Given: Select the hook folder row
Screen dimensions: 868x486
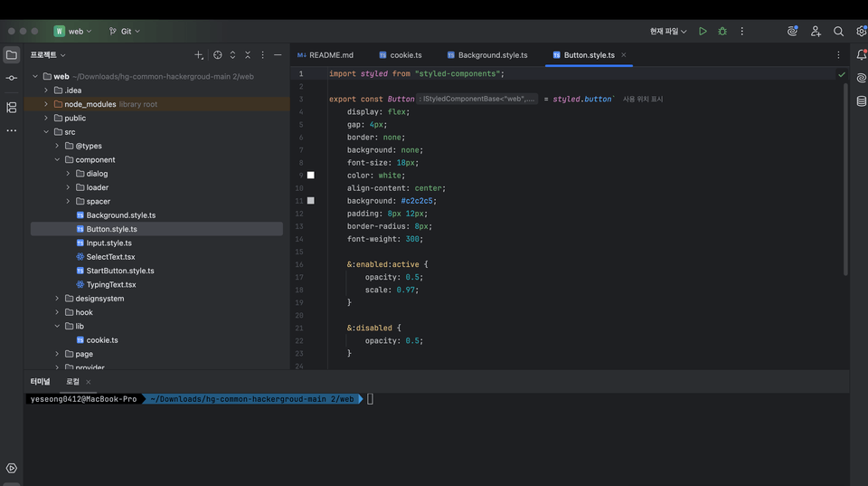Looking at the screenshot, I should point(156,312).
